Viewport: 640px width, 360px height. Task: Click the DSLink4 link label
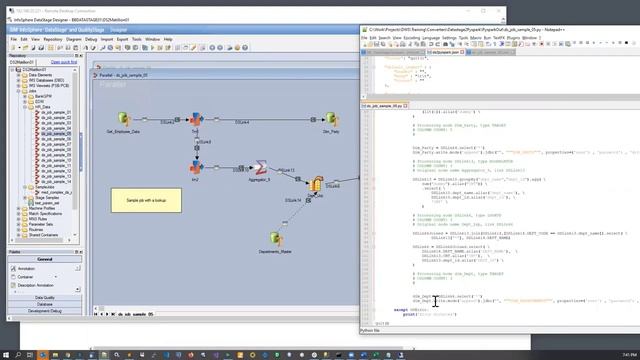242,122
